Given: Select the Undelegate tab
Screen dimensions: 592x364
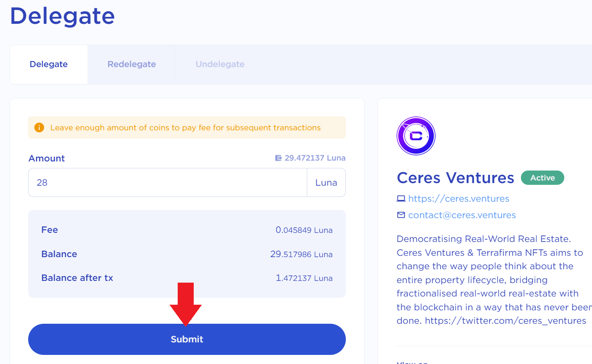Looking at the screenshot, I should pos(220,64).
